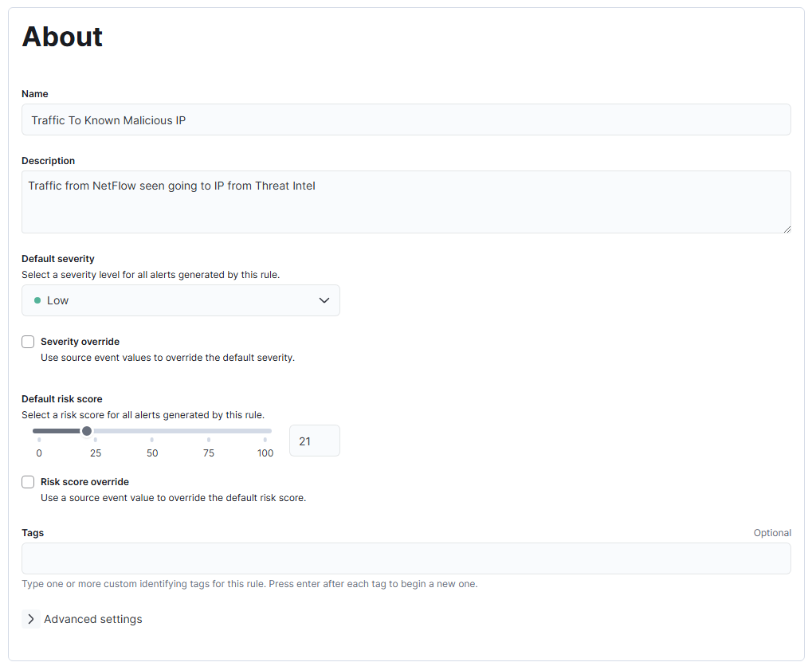Enable the Severity override checkbox

coord(28,342)
